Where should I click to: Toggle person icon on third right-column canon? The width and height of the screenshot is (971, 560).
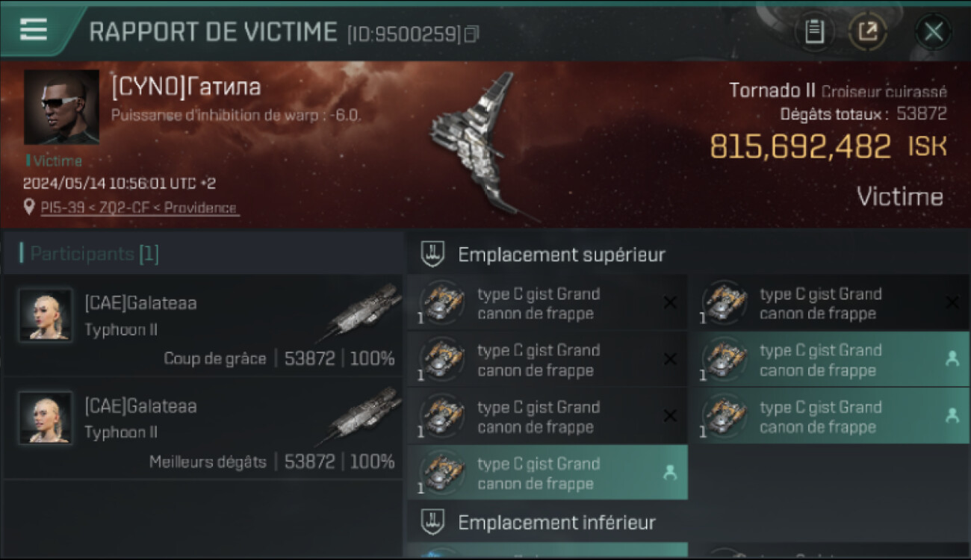[x=952, y=416]
